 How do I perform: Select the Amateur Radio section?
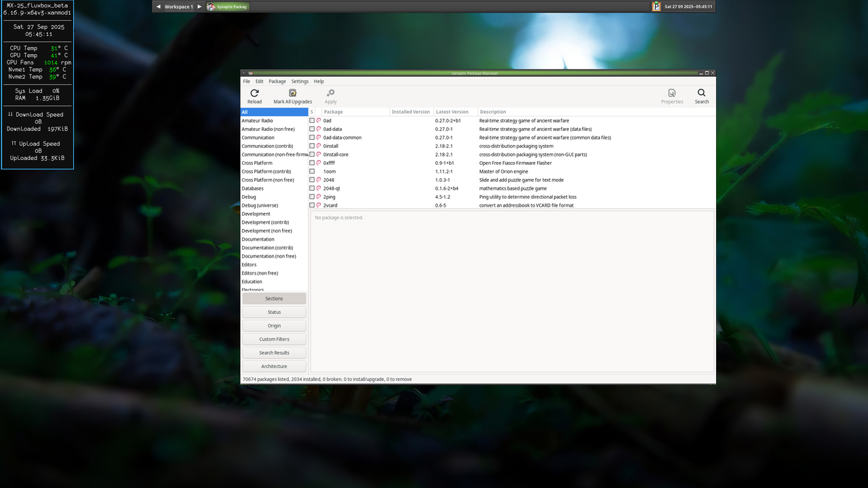[x=275, y=121]
